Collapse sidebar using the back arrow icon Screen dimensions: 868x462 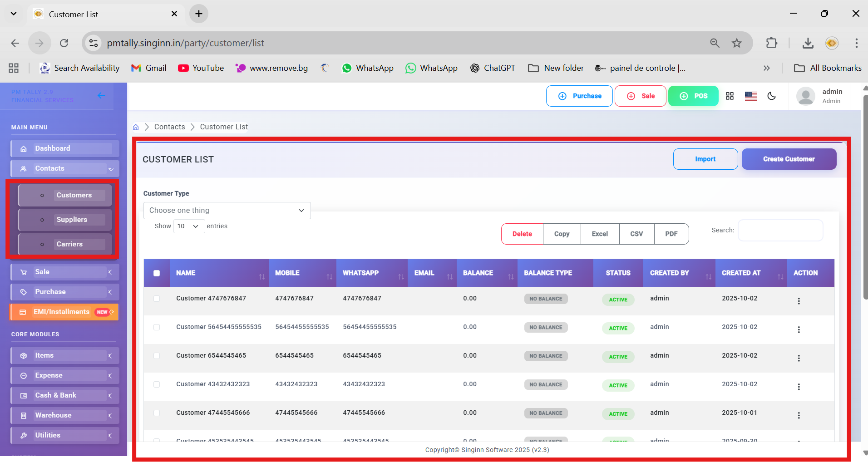[101, 95]
